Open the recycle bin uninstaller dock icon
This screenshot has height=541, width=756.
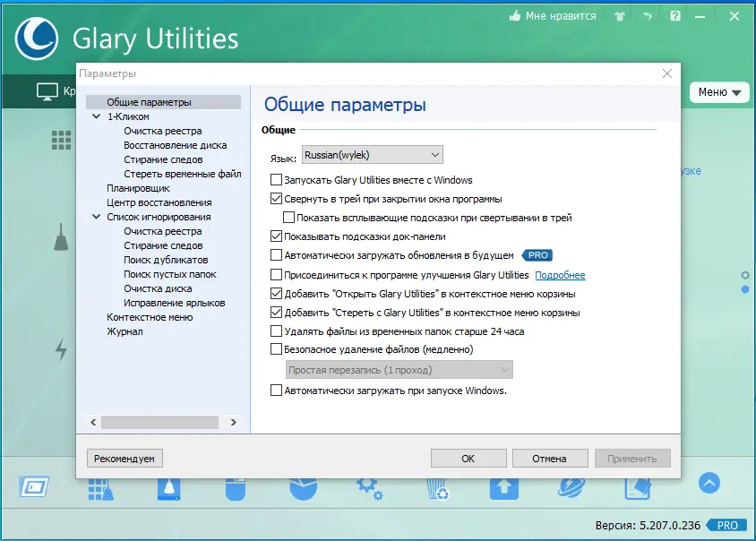438,489
